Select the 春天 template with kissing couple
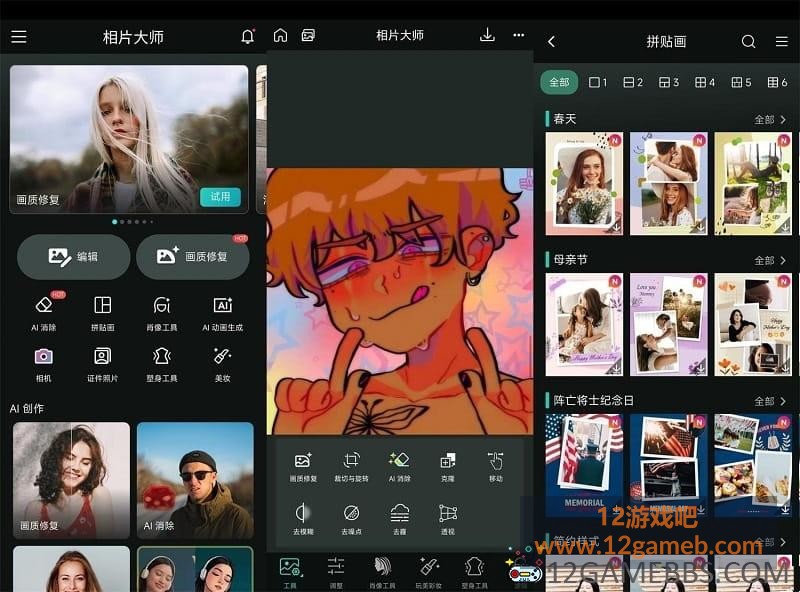Screen dimensions: 800x592 coord(669,184)
